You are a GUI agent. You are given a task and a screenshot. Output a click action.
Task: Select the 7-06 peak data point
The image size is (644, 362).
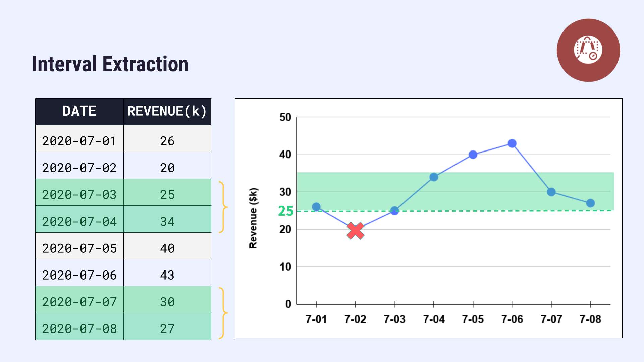512,143
